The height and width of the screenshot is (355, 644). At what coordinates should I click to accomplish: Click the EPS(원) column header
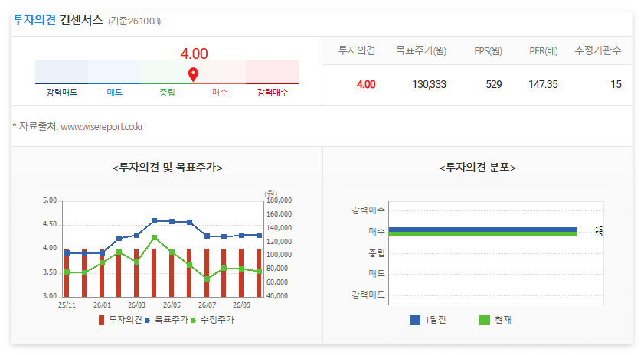[488, 51]
